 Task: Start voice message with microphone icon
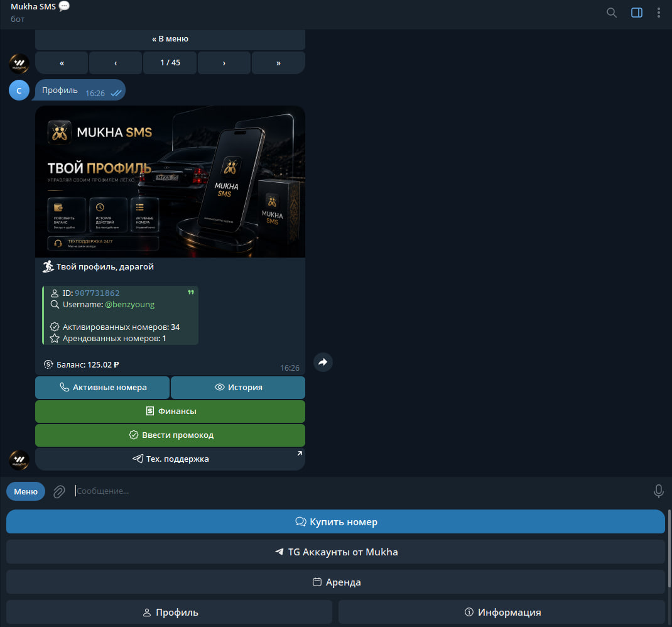658,491
